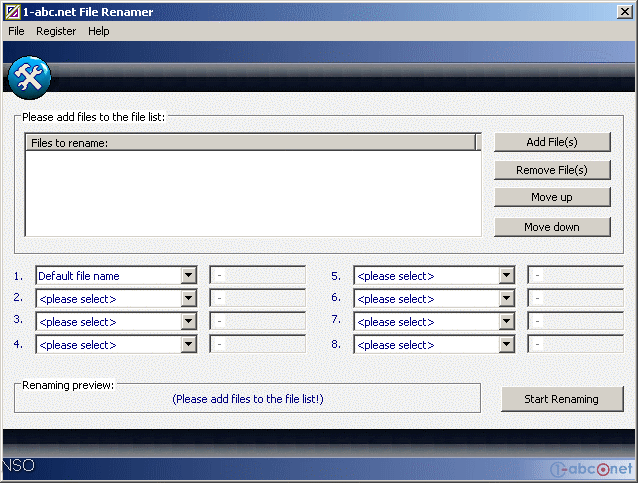638x483 pixels.
Task: Click the empty files to rename list
Action: point(253,193)
